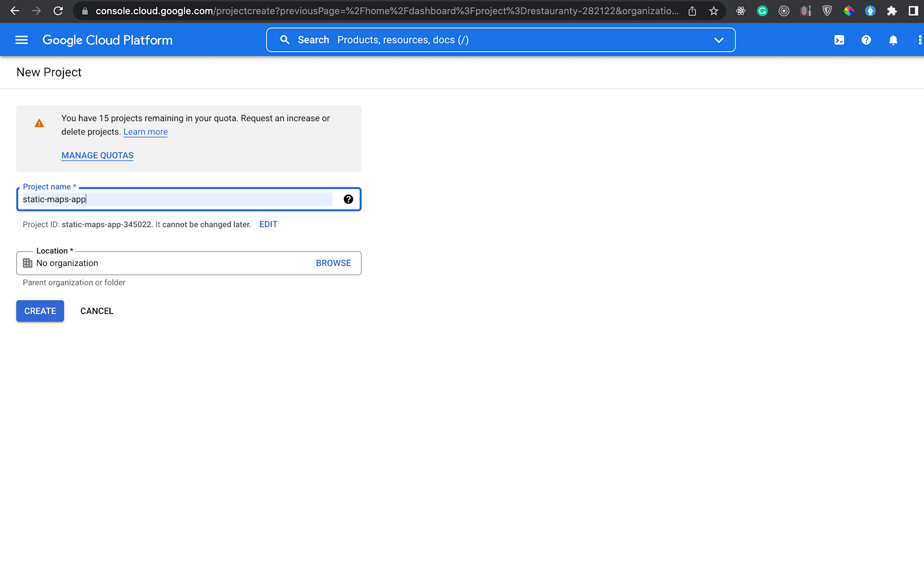The width and height of the screenshot is (924, 578).
Task: Click the CANCEL button
Action: (97, 311)
